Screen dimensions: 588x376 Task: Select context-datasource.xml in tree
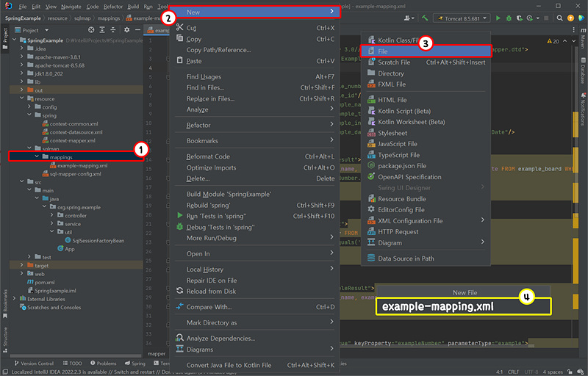pyautogui.click(x=72, y=132)
